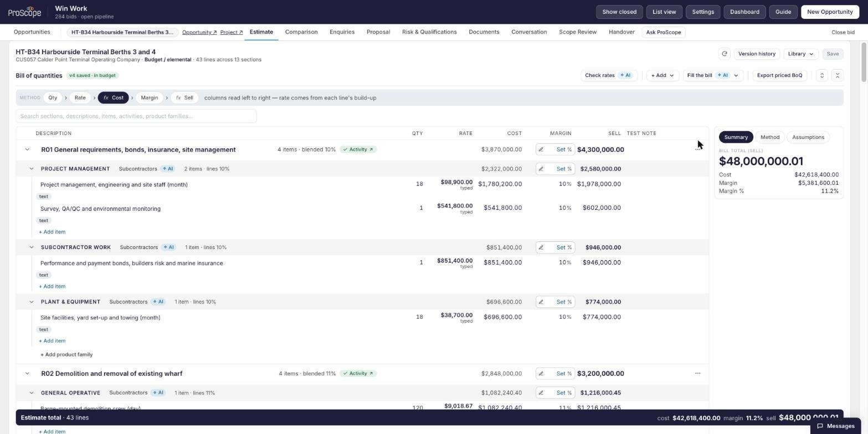Collapse the SUBCONTRACTOR WORK family
The height and width of the screenshot is (434, 868).
(x=31, y=247)
